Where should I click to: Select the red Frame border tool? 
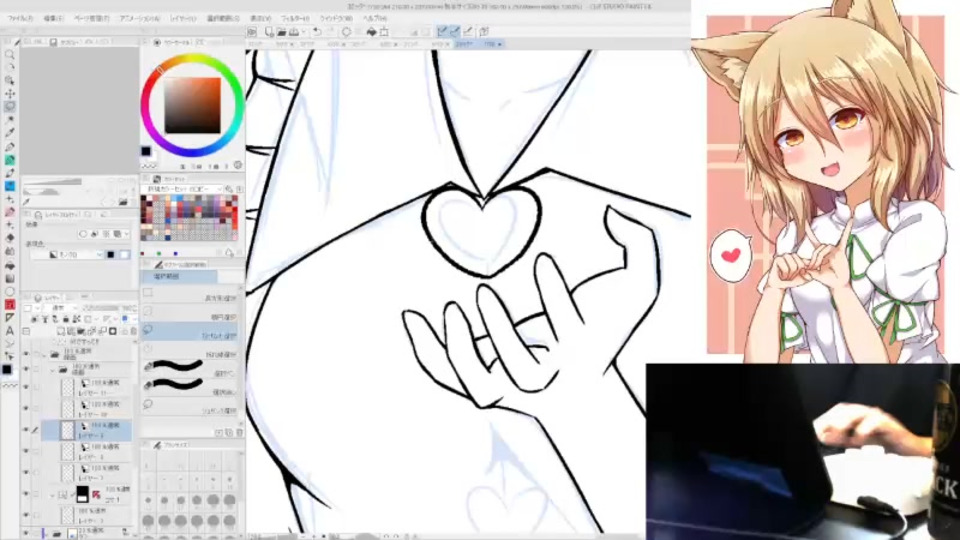[x=10, y=304]
